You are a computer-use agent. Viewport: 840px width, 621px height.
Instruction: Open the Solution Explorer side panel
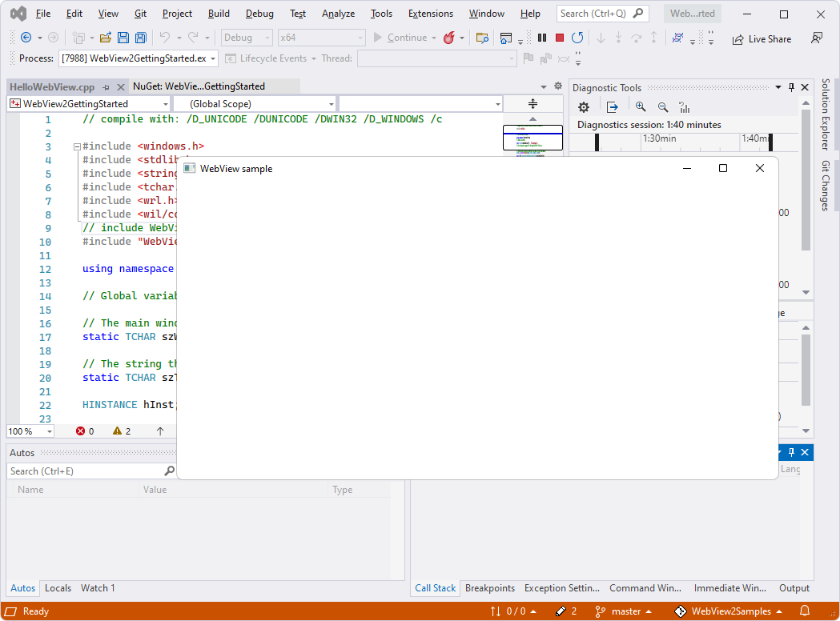[x=825, y=114]
